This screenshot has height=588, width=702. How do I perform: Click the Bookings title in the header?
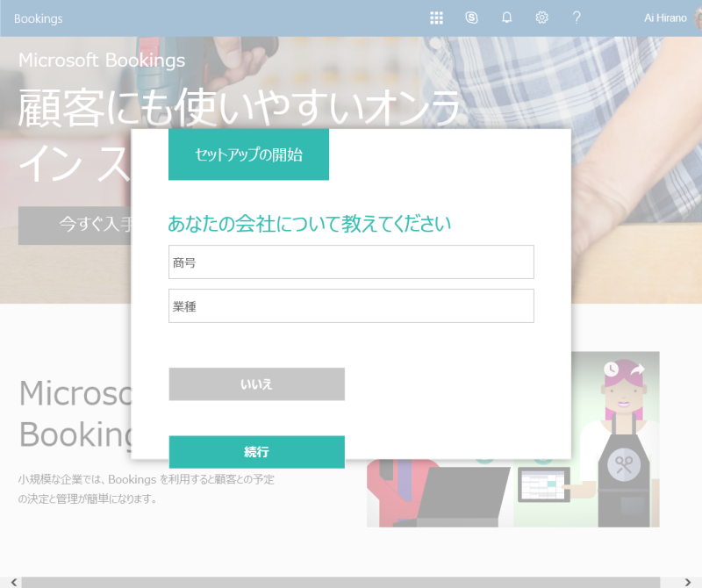click(38, 18)
